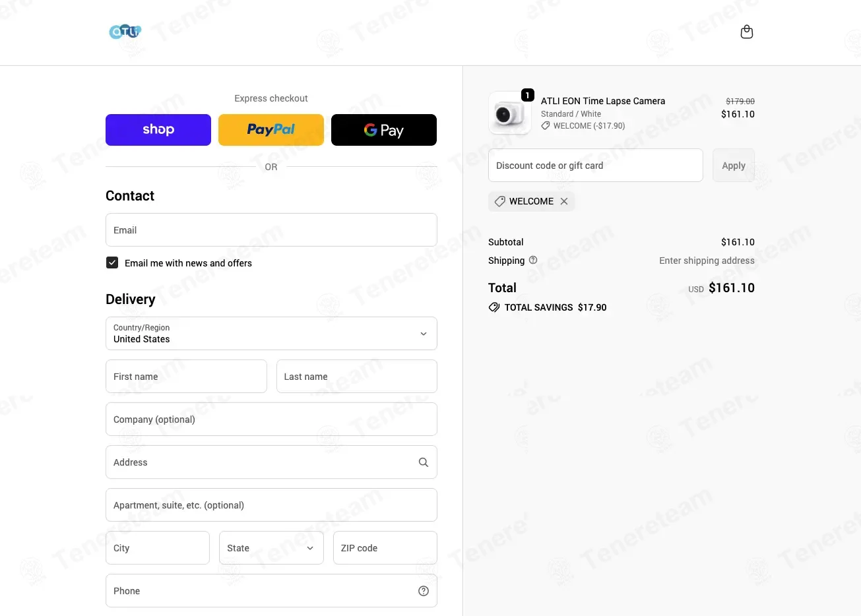Pay with PayPal express checkout

[x=271, y=130]
